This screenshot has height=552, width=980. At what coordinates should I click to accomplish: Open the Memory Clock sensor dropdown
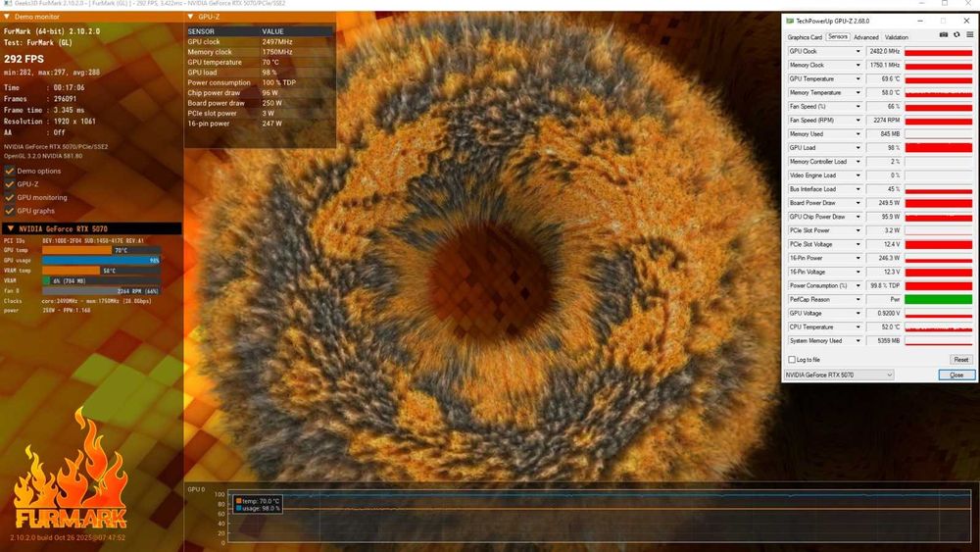pos(857,65)
